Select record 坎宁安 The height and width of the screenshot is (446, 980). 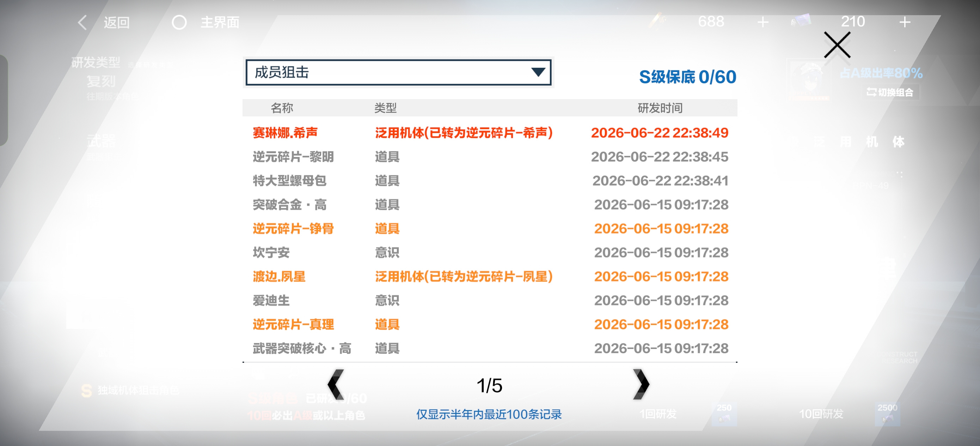click(490, 253)
